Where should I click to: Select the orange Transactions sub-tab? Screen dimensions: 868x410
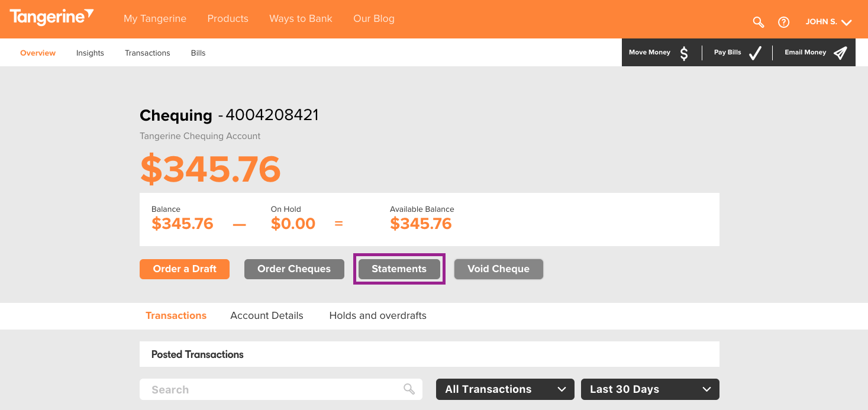pos(176,315)
